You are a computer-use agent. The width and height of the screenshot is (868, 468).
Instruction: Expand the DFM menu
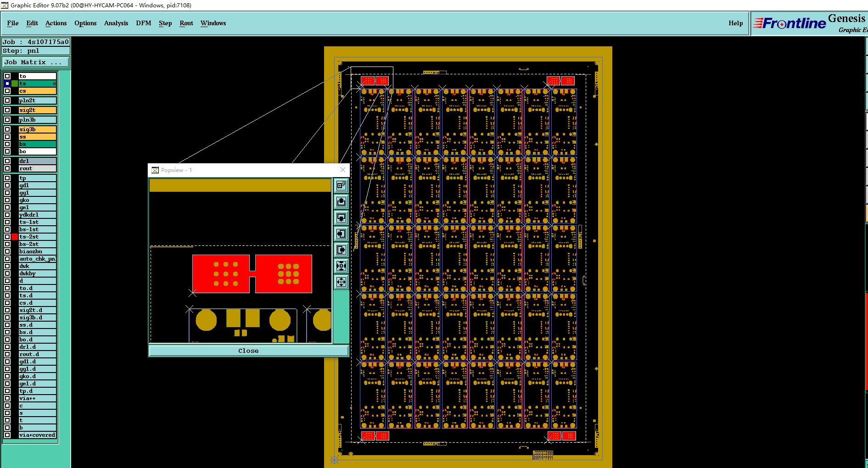coord(144,23)
